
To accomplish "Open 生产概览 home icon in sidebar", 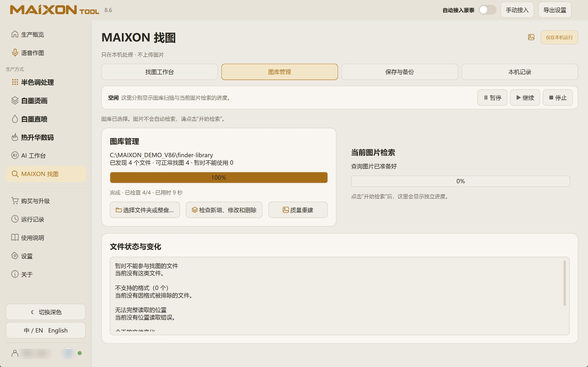I will 15,34.
